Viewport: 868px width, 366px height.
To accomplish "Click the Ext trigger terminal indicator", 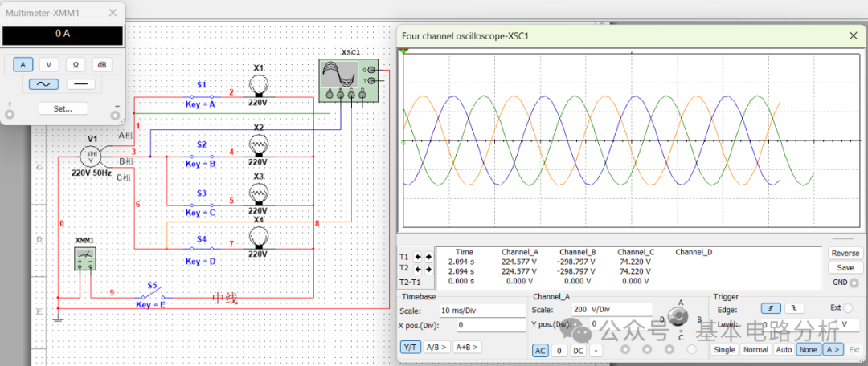I will coord(848,308).
